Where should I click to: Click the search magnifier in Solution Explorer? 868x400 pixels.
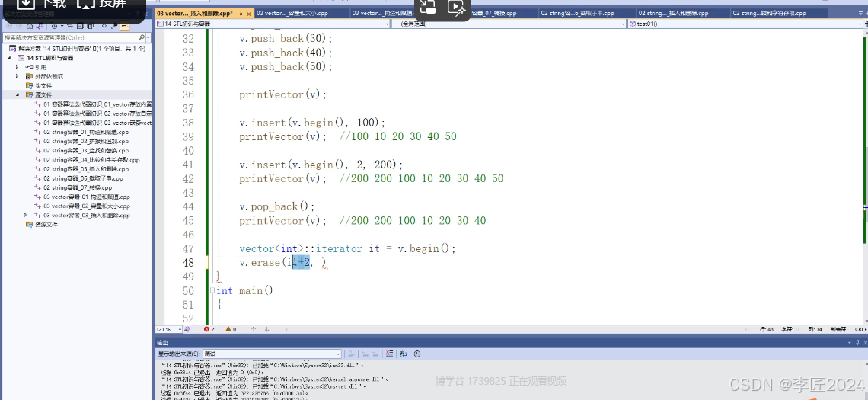(x=142, y=37)
